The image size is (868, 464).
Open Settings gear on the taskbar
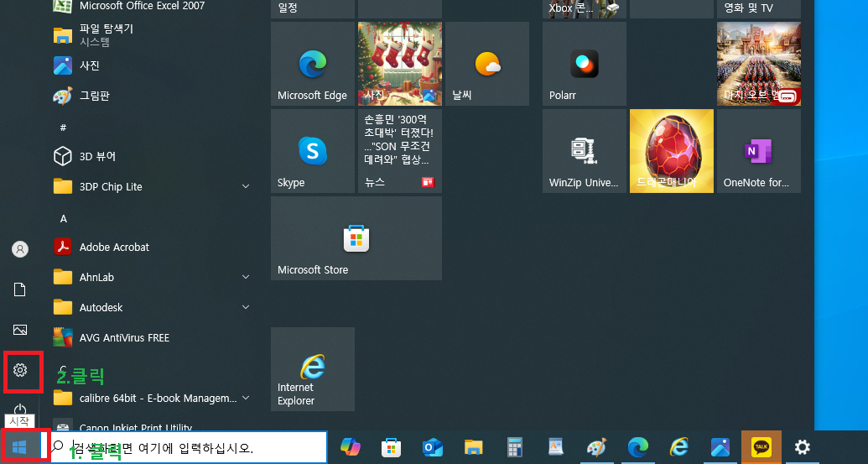[x=802, y=447]
